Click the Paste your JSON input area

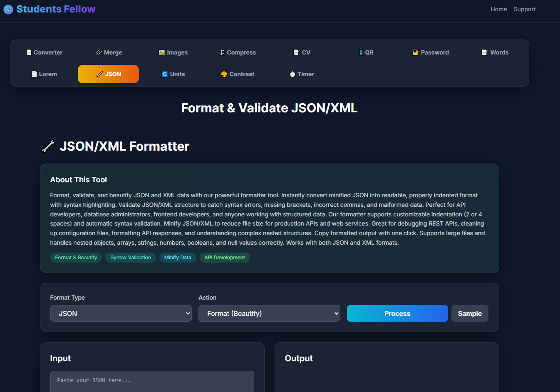pyautogui.click(x=152, y=381)
